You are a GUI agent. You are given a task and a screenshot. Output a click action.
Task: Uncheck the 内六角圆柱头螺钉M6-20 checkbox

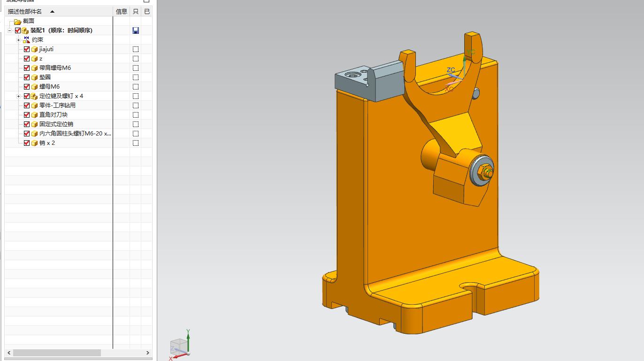click(27, 134)
